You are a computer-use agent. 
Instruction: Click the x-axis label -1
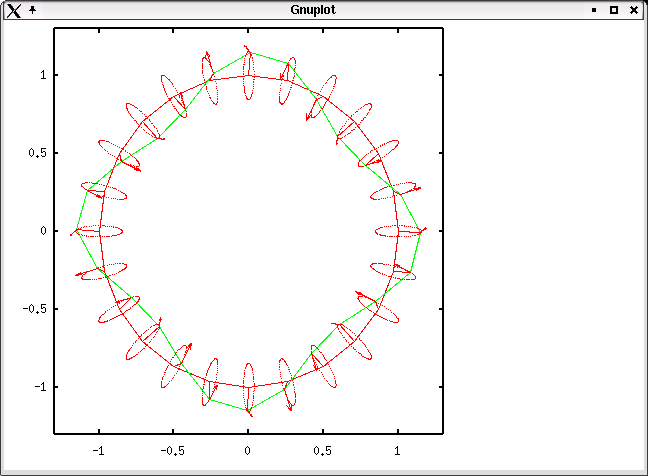click(x=98, y=451)
